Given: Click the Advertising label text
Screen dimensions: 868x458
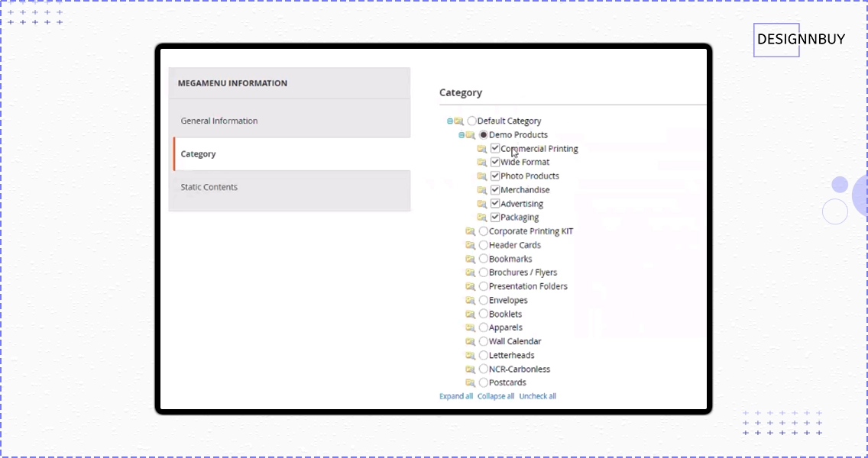Looking at the screenshot, I should 521,204.
